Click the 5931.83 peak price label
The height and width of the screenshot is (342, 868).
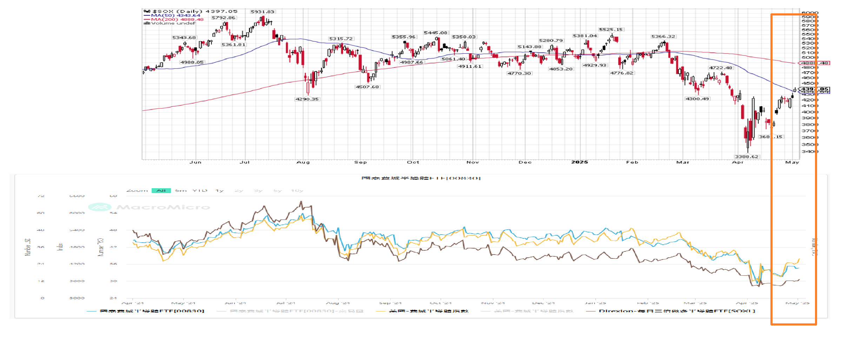[x=262, y=12]
